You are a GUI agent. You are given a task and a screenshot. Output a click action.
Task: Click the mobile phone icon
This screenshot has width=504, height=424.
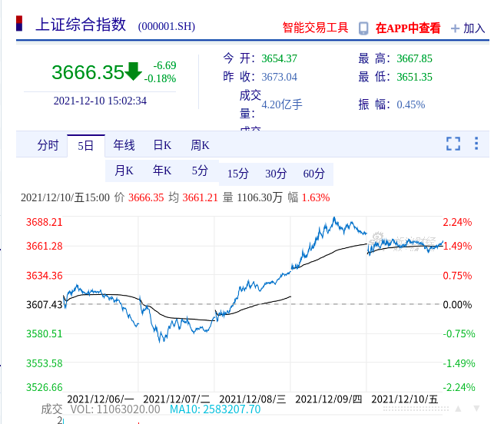[x=363, y=28]
